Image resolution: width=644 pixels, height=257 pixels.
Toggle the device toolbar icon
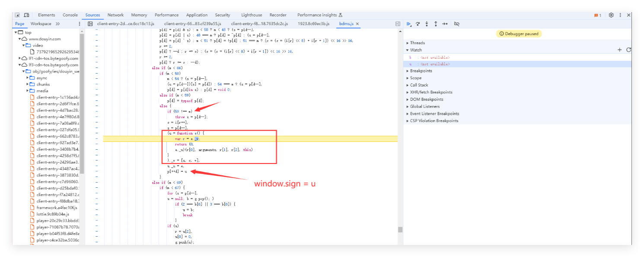click(27, 15)
